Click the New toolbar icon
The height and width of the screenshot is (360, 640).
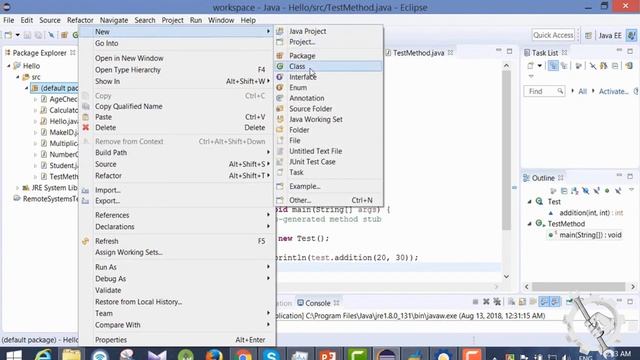(x=8, y=36)
